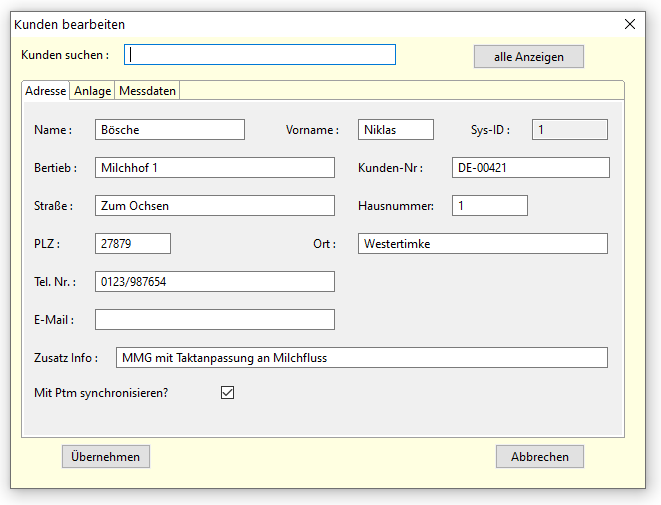Click the Kunden-Nr field DE-00421
Image resolution: width=661 pixels, height=505 pixels.
click(531, 167)
